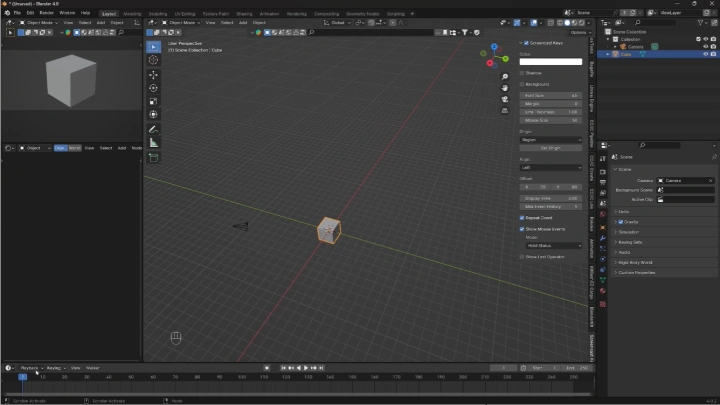Open the Tool properties tab icon

(x=602, y=158)
